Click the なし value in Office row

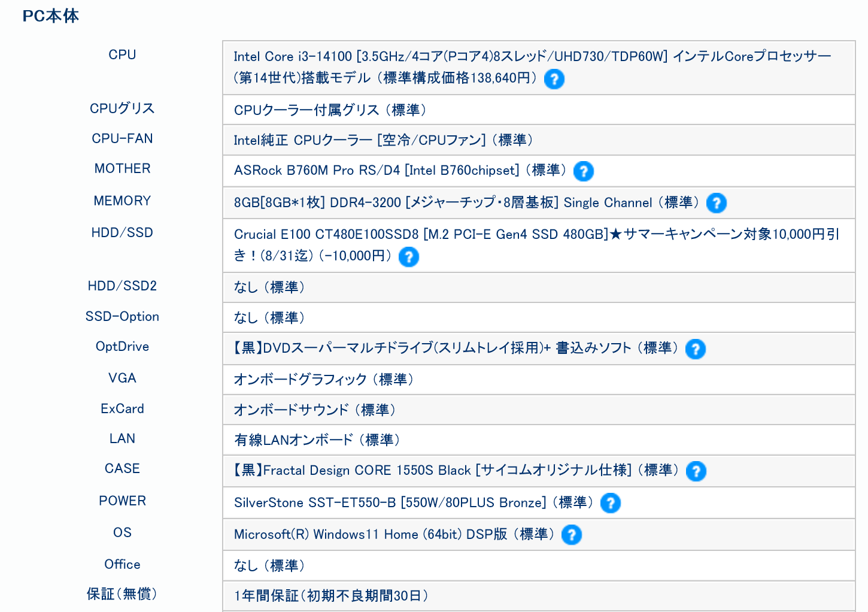point(269,566)
